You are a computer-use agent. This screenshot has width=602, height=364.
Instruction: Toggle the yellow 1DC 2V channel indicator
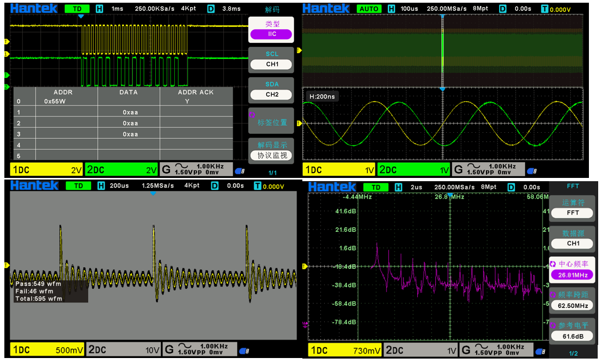click(47, 170)
